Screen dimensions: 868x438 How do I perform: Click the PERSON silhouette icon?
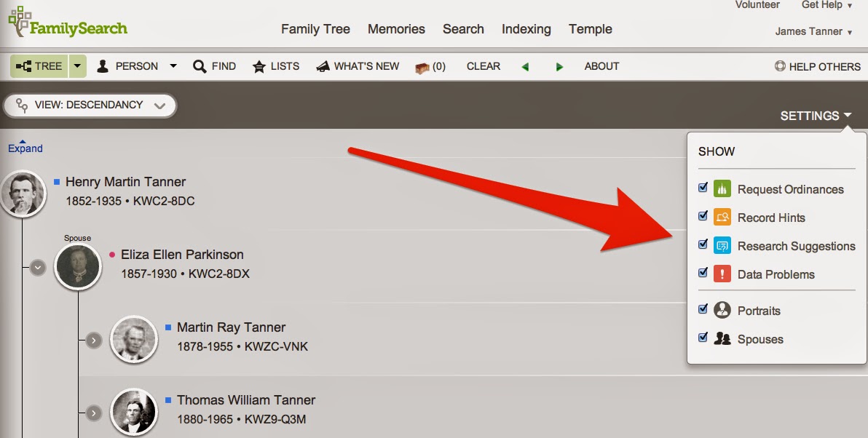click(x=103, y=66)
